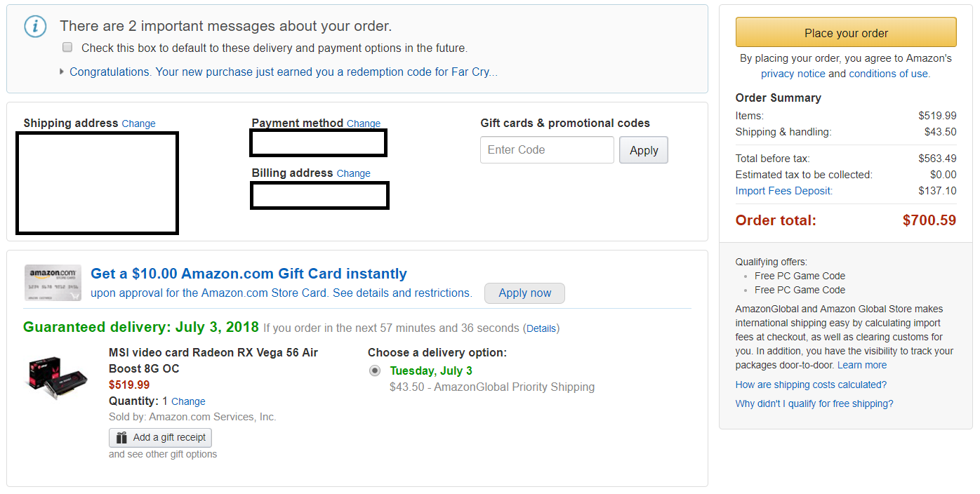Change the shipping address

click(x=138, y=123)
